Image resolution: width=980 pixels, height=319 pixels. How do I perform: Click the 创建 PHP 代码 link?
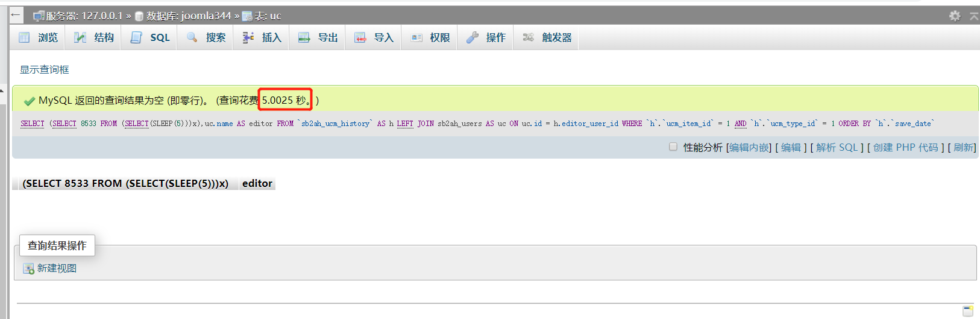pos(906,147)
